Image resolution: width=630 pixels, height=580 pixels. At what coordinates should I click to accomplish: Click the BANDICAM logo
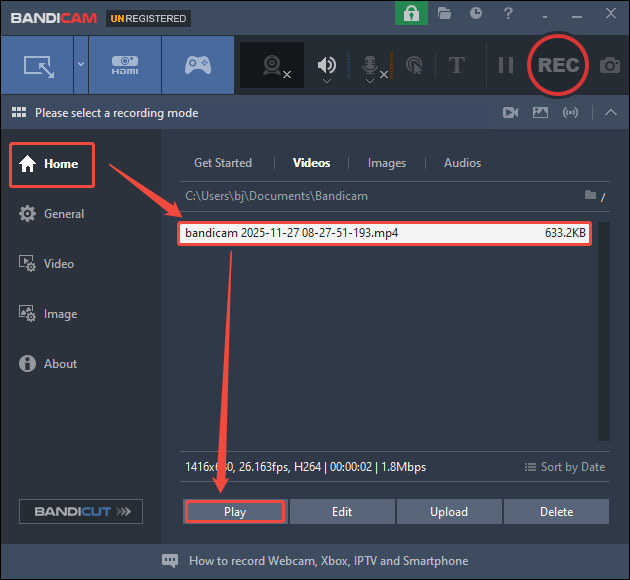tap(54, 18)
